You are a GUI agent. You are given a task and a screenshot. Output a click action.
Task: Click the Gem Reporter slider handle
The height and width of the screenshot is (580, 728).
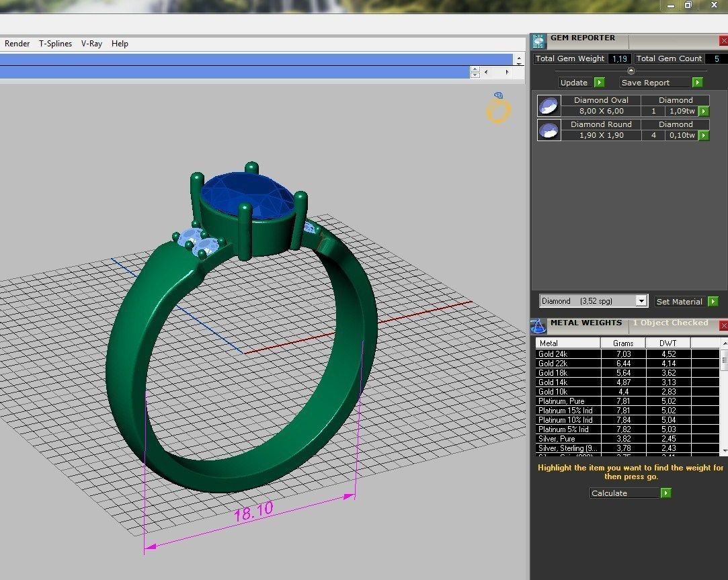click(x=631, y=71)
